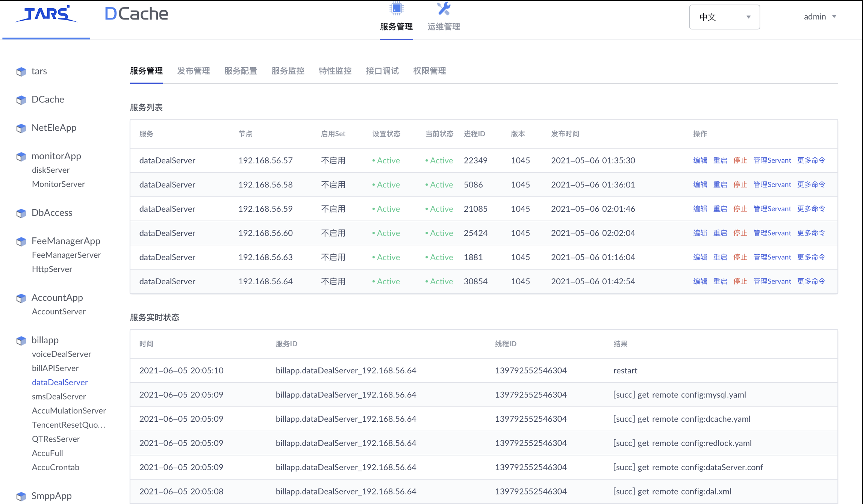Click 停止 for node 192.168.56.57

pos(740,160)
